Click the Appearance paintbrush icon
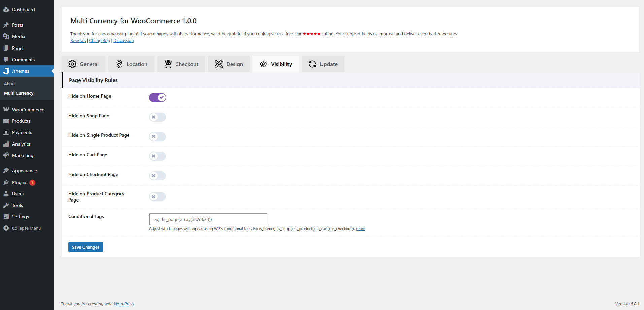The height and width of the screenshot is (310, 644). 6,170
